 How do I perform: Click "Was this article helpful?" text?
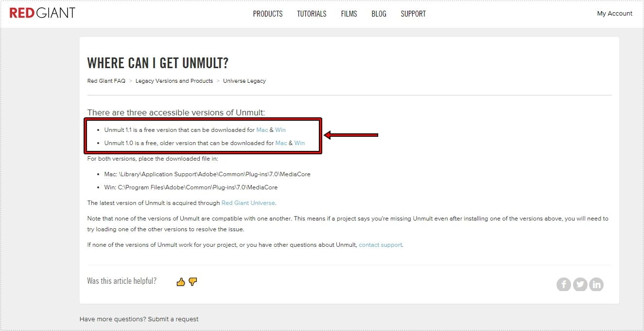[122, 281]
